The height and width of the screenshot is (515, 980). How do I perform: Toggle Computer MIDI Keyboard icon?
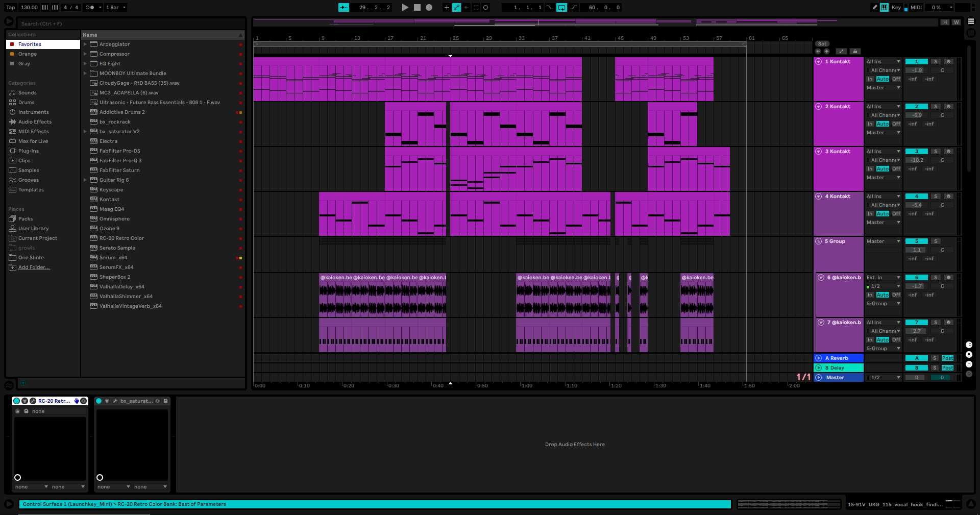tap(885, 7)
